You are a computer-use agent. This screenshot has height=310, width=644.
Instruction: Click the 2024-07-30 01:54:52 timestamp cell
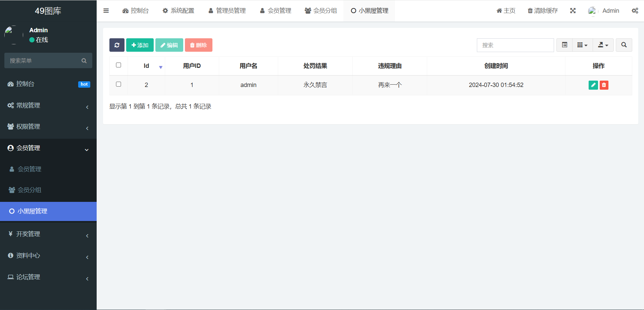496,85
